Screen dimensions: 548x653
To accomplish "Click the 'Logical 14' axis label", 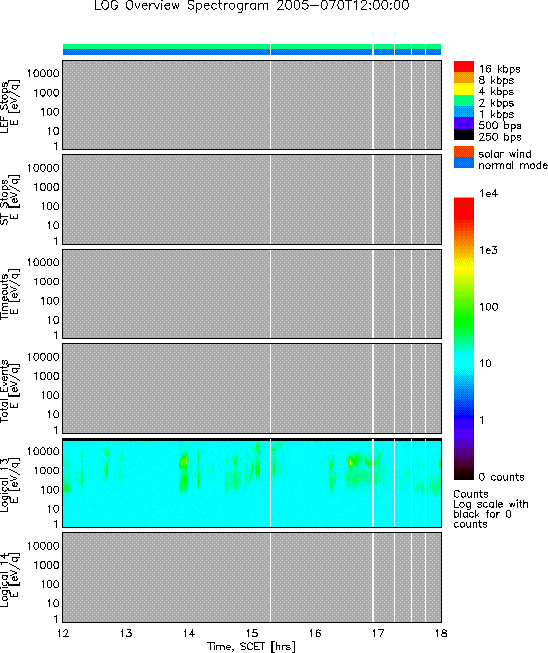I will (x=5, y=580).
